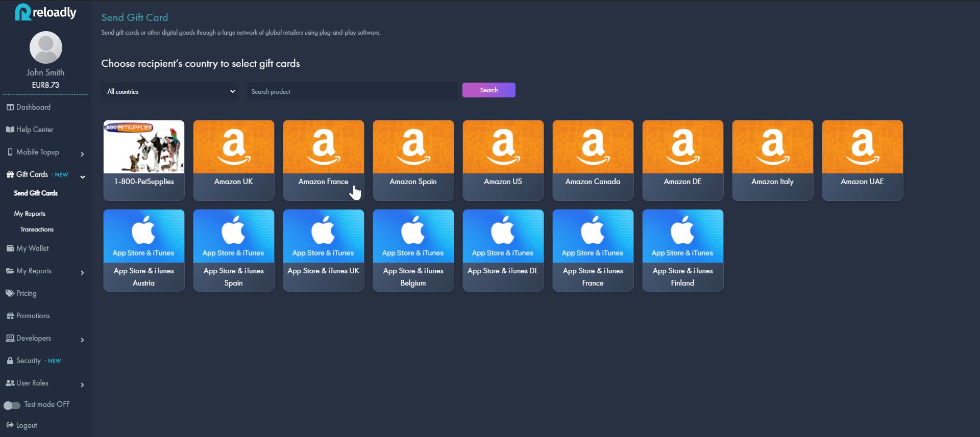Click the My Reports subheading under Gift Cards
The image size is (980, 437).
(30, 214)
